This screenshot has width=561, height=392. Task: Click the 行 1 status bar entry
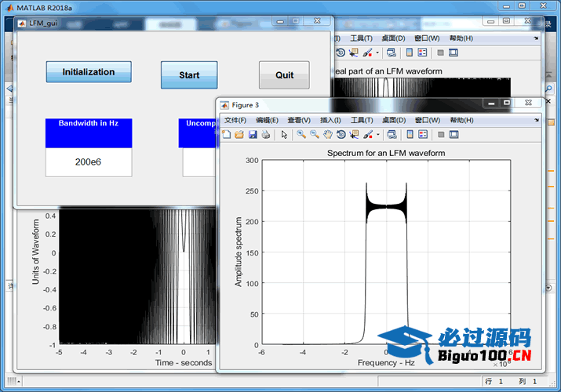pyautogui.click(x=494, y=381)
